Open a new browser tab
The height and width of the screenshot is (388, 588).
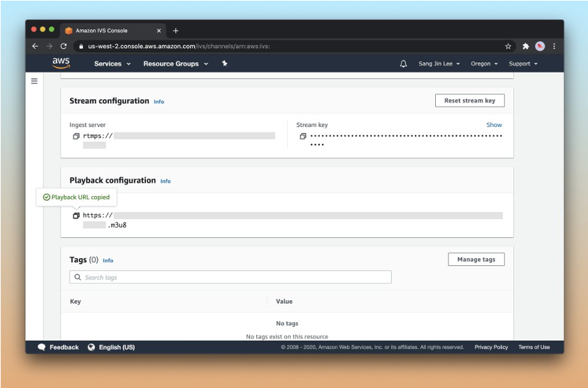pyautogui.click(x=175, y=31)
